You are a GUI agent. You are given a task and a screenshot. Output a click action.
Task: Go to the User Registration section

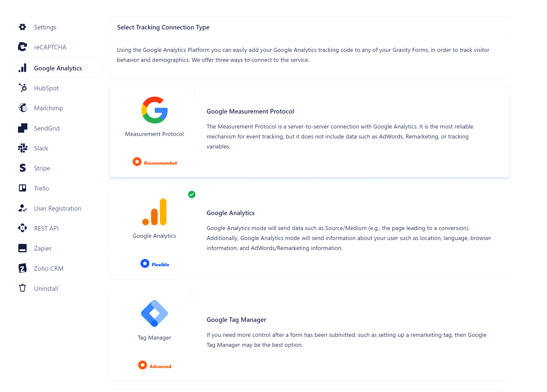[x=57, y=208]
